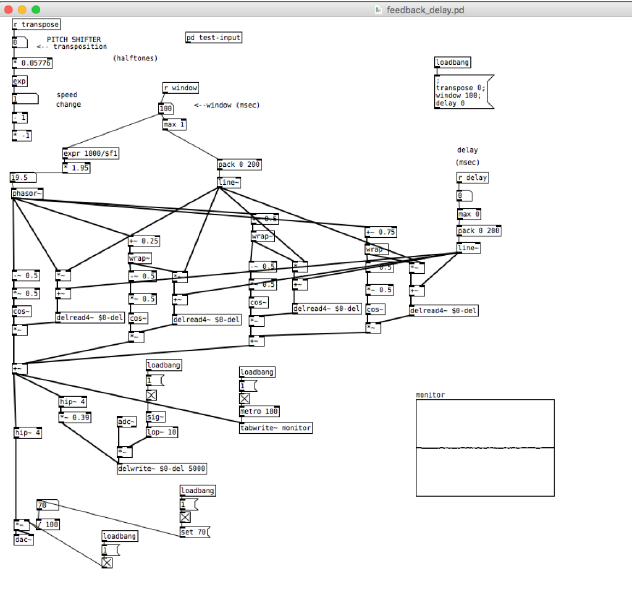Select the phasor~ object
Screen dimensions: 632x600
point(27,193)
